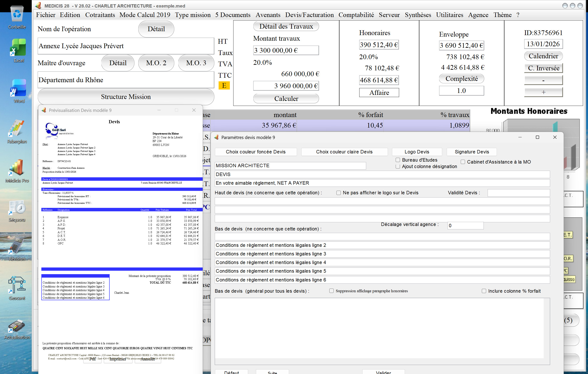Click the Affaire button under Honoraires
The image size is (588, 374).
point(379,93)
